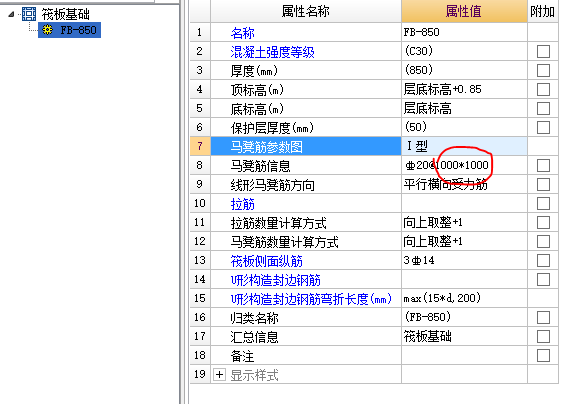The width and height of the screenshot is (569, 404).
Task: Click the 属性名称 column header
Action: [306, 12]
